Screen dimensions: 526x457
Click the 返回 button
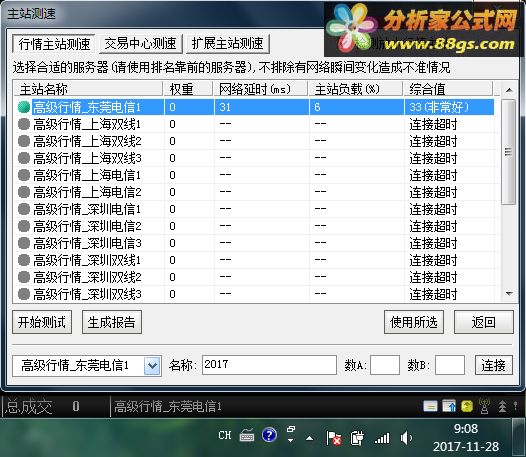click(x=484, y=322)
